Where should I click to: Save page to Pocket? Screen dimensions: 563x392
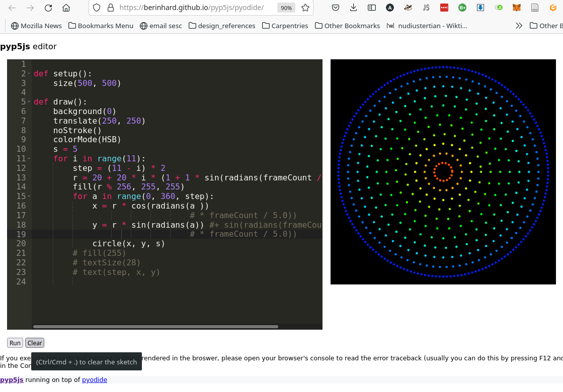pos(336,8)
